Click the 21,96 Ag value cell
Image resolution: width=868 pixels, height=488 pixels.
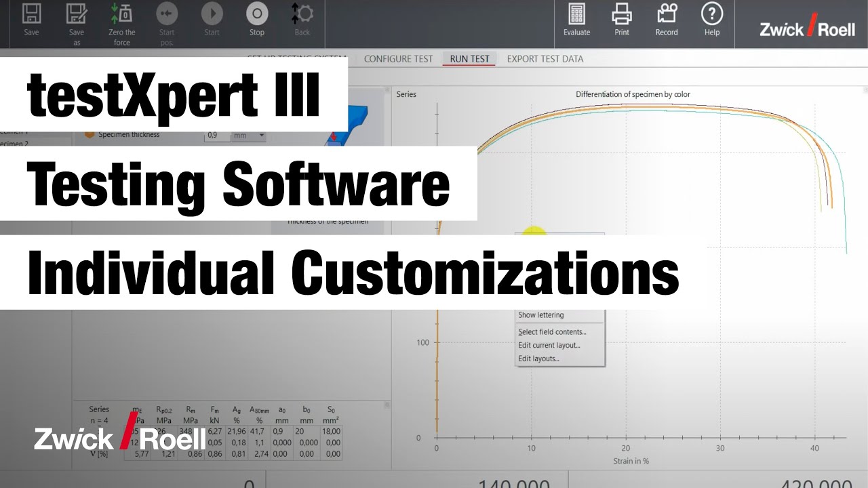(236, 430)
